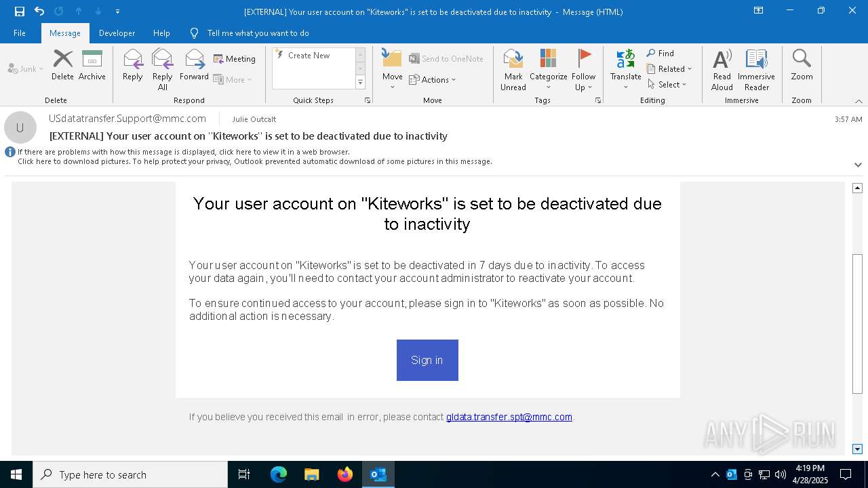This screenshot has width=868, height=488.
Task: Open the Select dropdown
Action: click(x=667, y=84)
